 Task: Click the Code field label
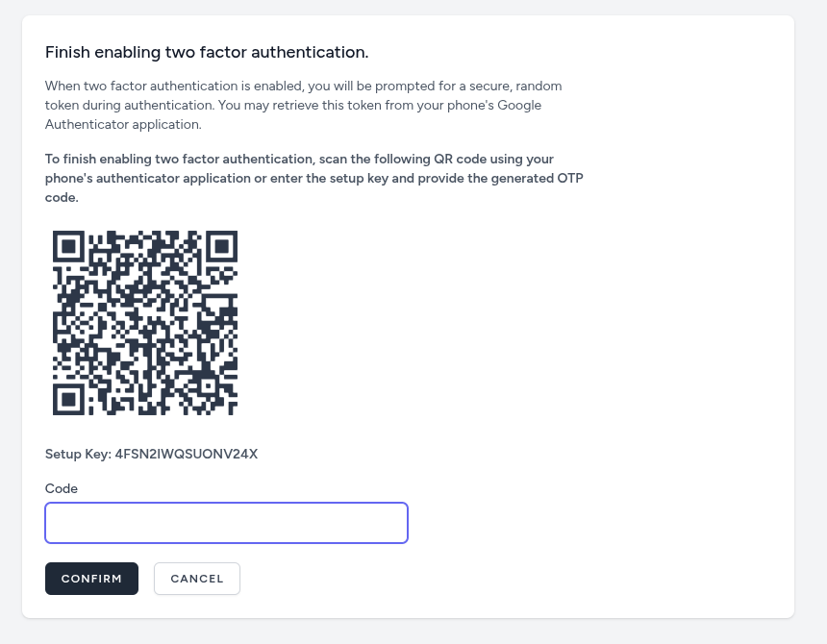pos(61,488)
